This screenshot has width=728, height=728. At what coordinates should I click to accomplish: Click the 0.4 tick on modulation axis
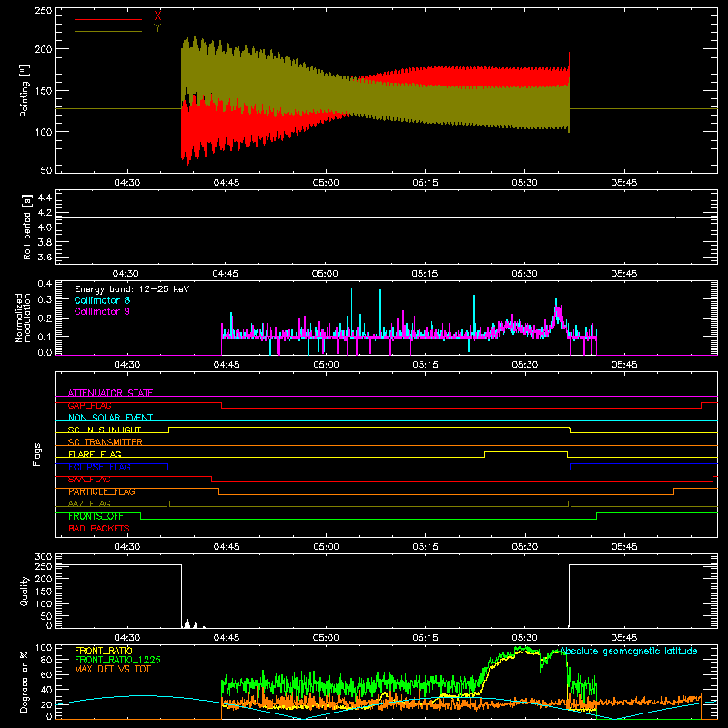(x=45, y=283)
